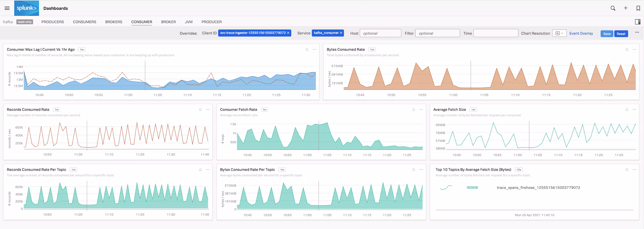Click alert bell on Bytes Consumed Rate chart
The image size is (644, 229).
point(627,49)
